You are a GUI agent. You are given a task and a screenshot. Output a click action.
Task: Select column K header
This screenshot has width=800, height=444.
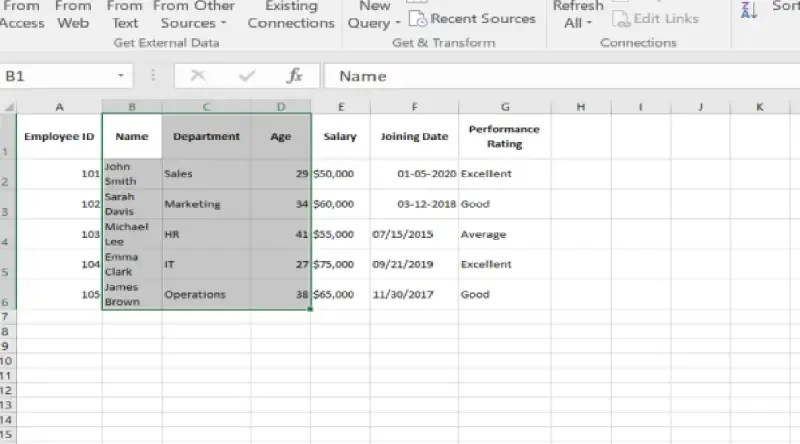pyautogui.click(x=760, y=107)
